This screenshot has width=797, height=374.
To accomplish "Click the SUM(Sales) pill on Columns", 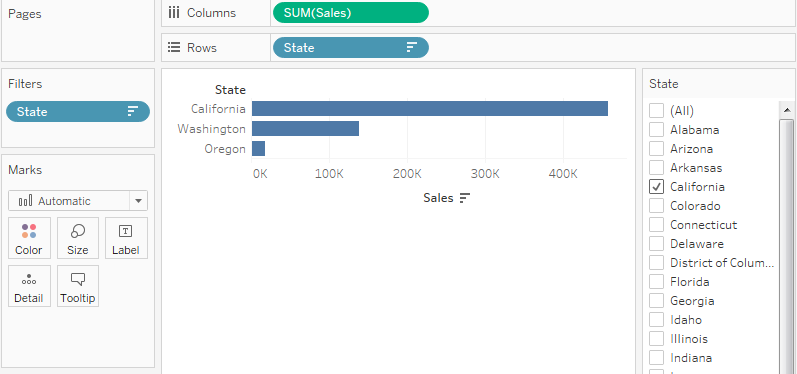I will click(x=351, y=13).
